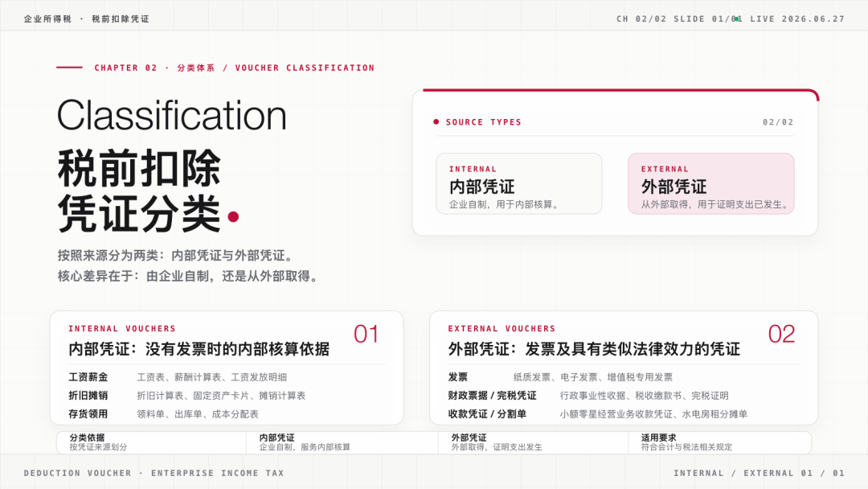Click the 02/02 counter in the source panel
The width and height of the screenshot is (868, 489).
(778, 121)
